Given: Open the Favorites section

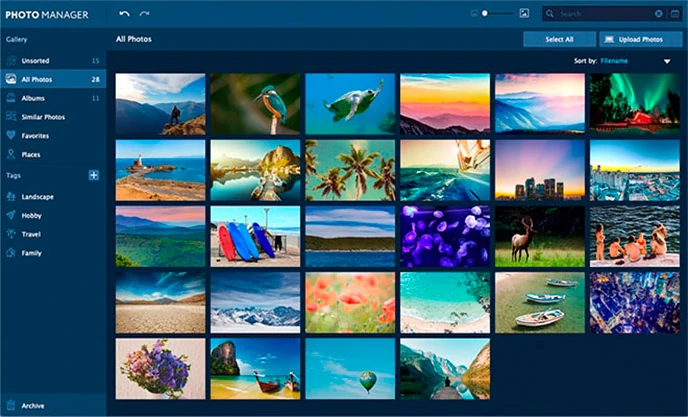Looking at the screenshot, I should coord(53,136).
